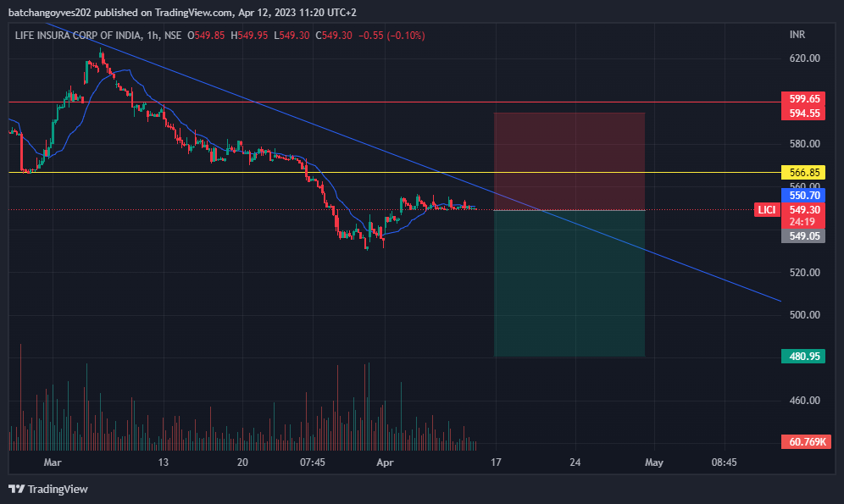Click the 580.00 price axis label

pyautogui.click(x=805, y=144)
